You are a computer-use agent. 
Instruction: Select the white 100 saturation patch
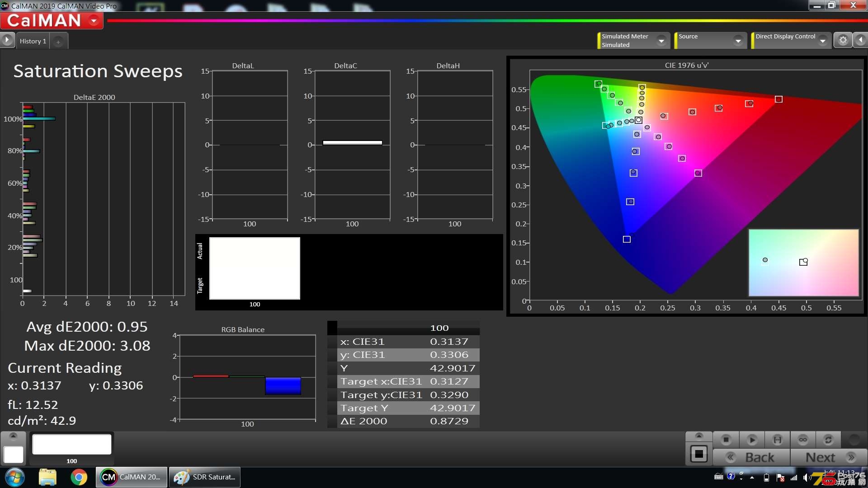71,445
